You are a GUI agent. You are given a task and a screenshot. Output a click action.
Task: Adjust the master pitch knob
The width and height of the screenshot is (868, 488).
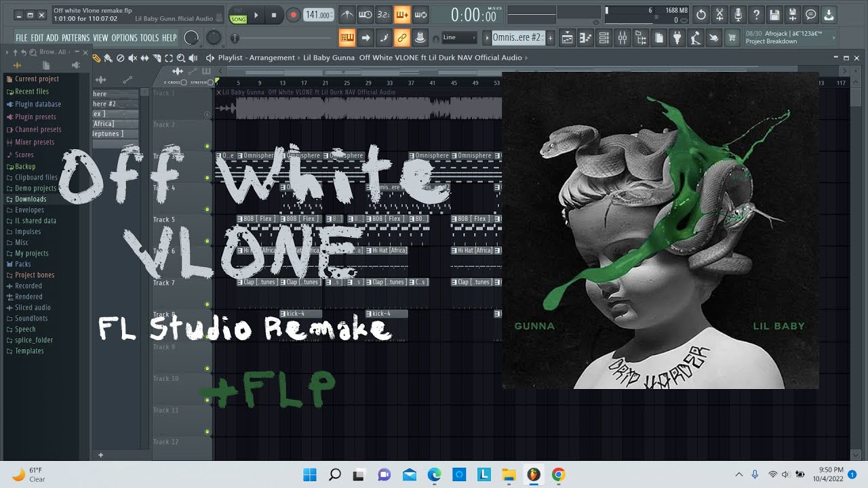point(214,38)
